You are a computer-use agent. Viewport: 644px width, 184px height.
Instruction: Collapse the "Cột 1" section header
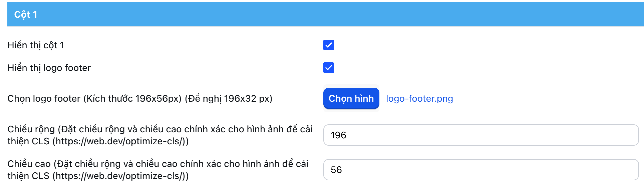pyautogui.click(x=325, y=14)
